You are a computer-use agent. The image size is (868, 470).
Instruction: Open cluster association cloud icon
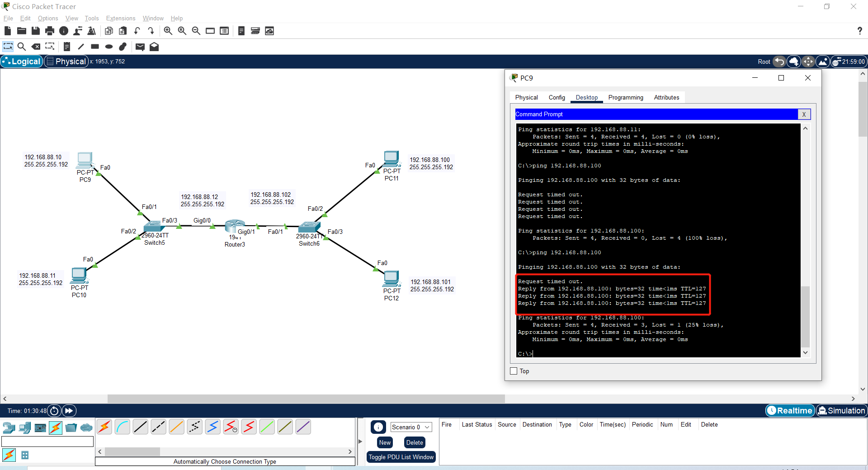click(x=269, y=31)
